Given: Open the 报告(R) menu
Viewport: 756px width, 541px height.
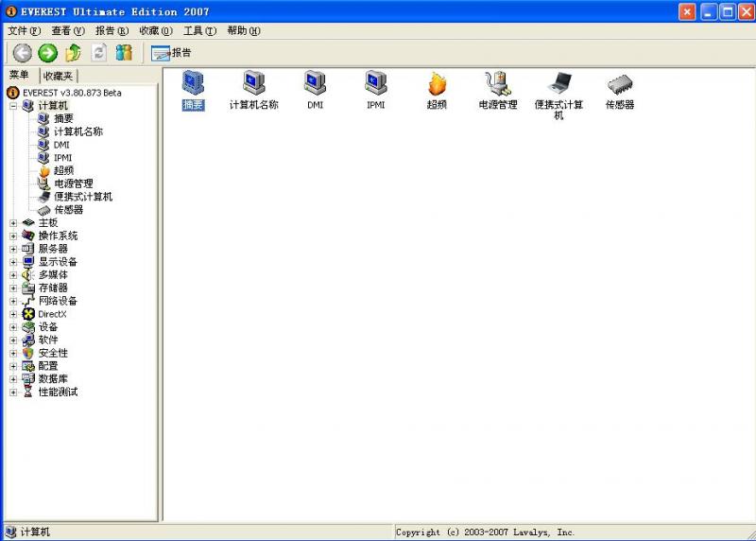Looking at the screenshot, I should pos(112,31).
